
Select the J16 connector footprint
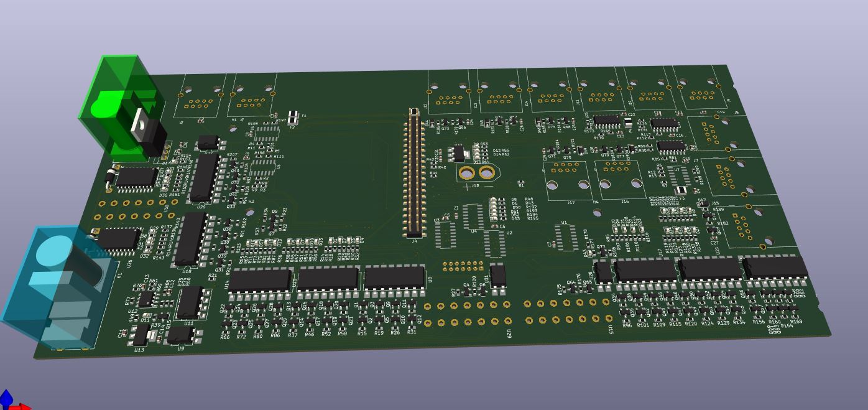pos(620,175)
